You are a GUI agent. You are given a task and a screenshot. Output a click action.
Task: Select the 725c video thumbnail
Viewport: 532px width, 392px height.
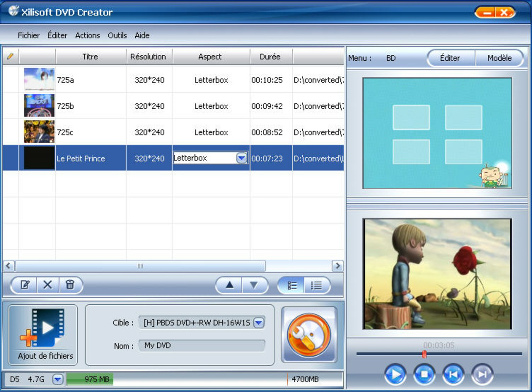[39, 132]
